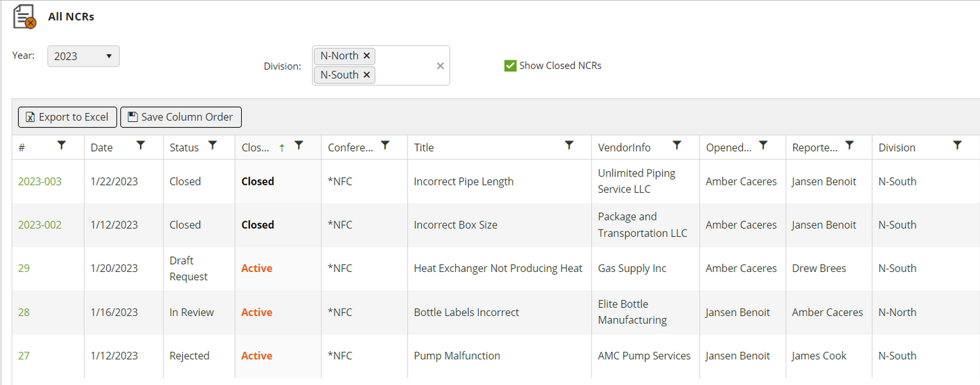Viewport: 980px width, 385px height.
Task: Click the Export to Excel button
Action: [x=67, y=117]
